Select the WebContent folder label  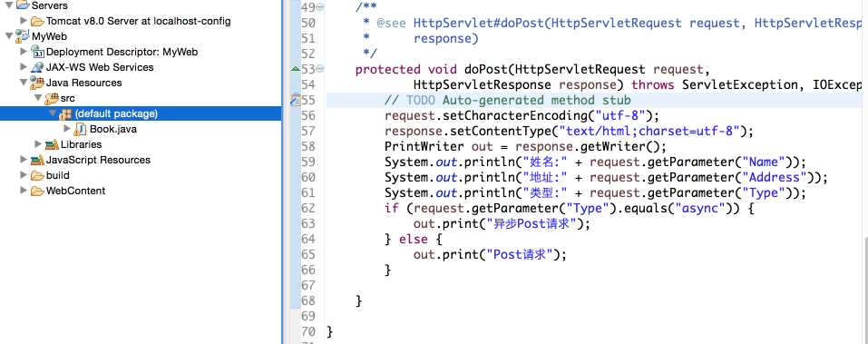click(x=75, y=191)
